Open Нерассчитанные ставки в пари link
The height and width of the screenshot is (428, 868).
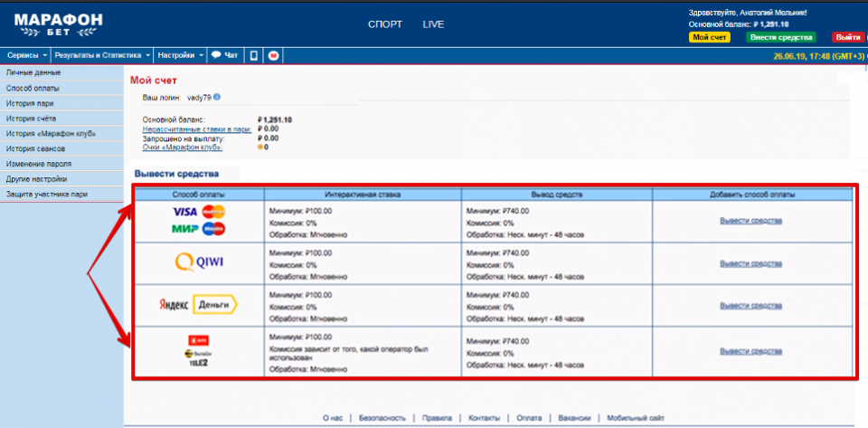(x=197, y=129)
